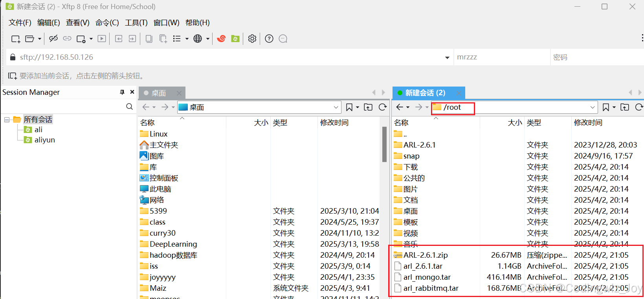Screen dimensions: 644x299
Task: Click the globe encoding icon
Action: [198, 39]
